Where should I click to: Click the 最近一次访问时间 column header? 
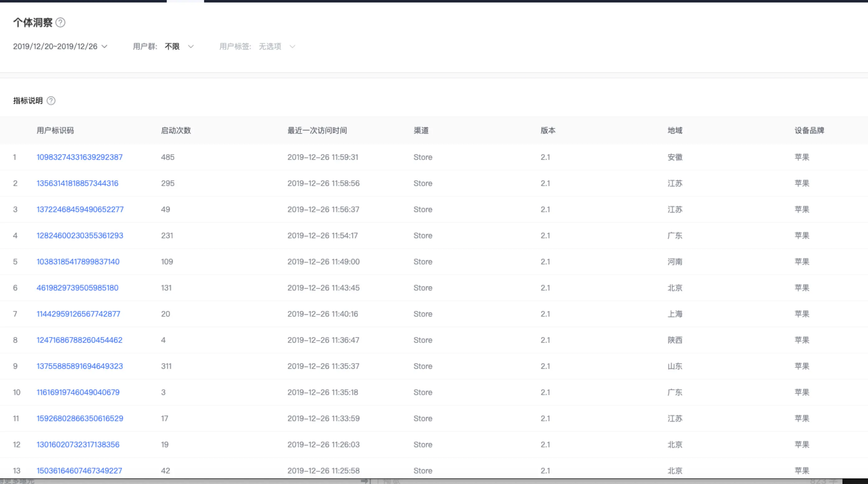pyautogui.click(x=317, y=131)
